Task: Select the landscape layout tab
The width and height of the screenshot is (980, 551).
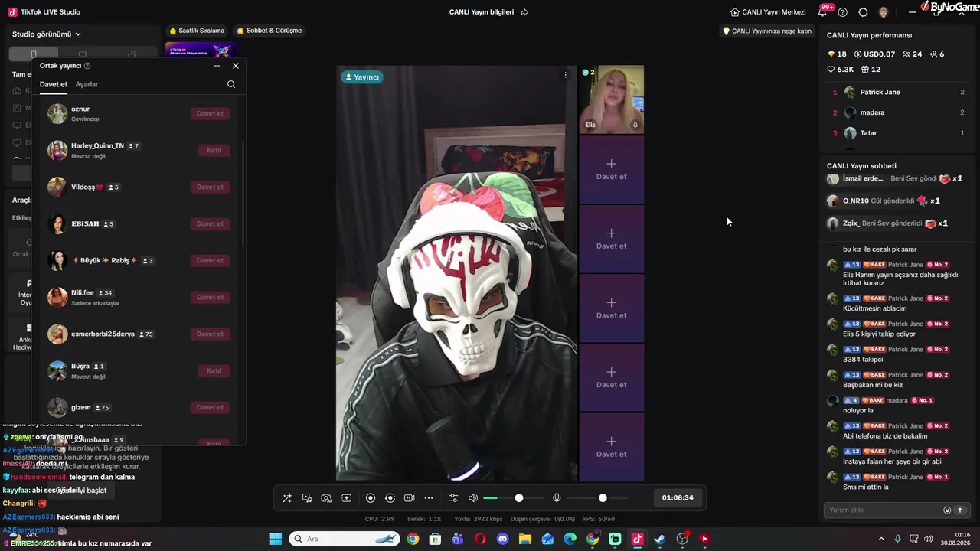Action: [x=83, y=54]
